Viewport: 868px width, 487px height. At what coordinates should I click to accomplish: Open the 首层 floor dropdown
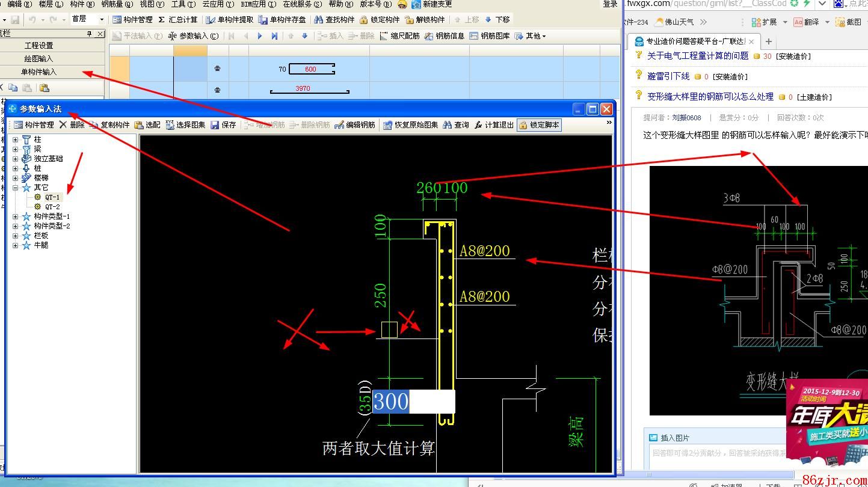click(x=101, y=19)
